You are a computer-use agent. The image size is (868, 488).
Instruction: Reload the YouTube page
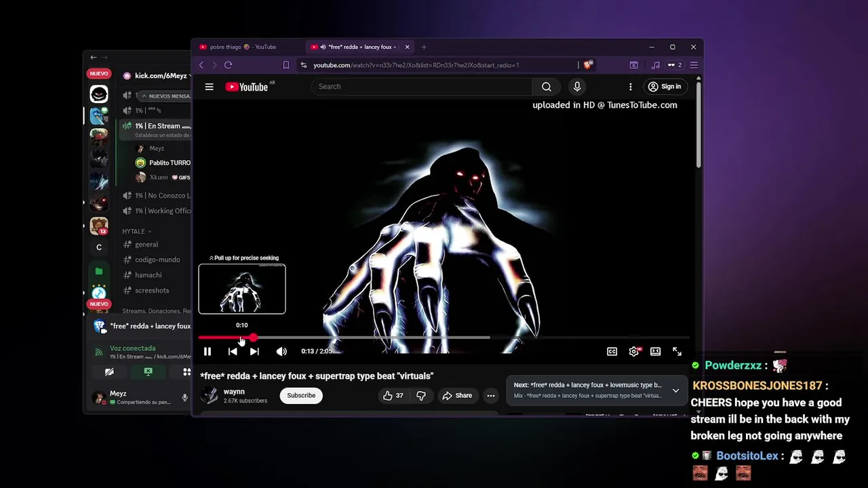click(228, 65)
